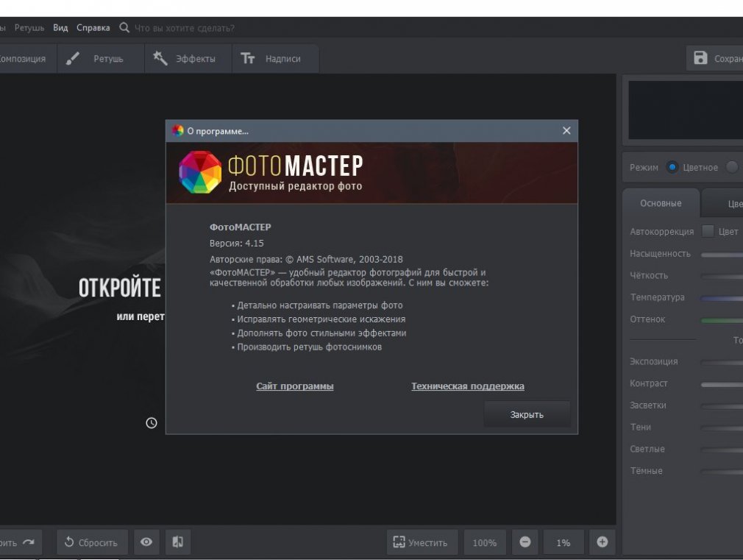Open the Композиция tab
Viewport: 743px width, 560px height.
tap(27, 59)
